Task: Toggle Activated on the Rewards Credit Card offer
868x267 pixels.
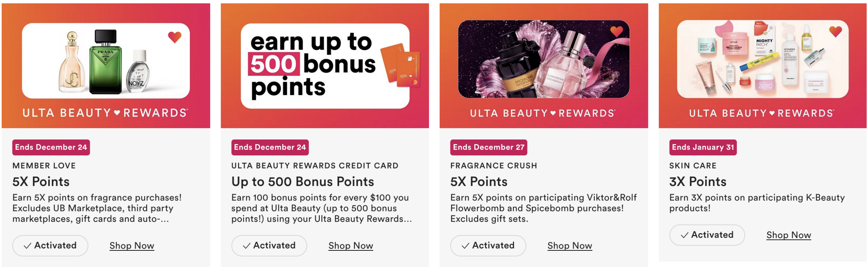Action: 269,245
